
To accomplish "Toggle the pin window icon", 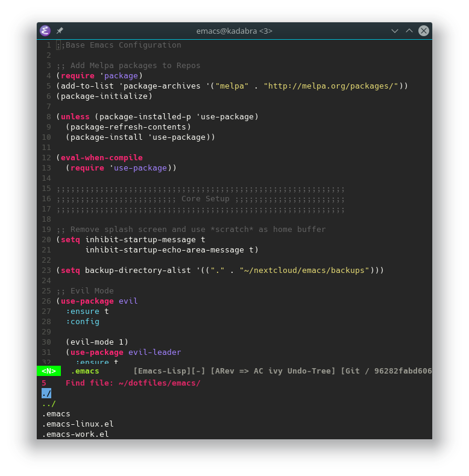I will point(60,31).
